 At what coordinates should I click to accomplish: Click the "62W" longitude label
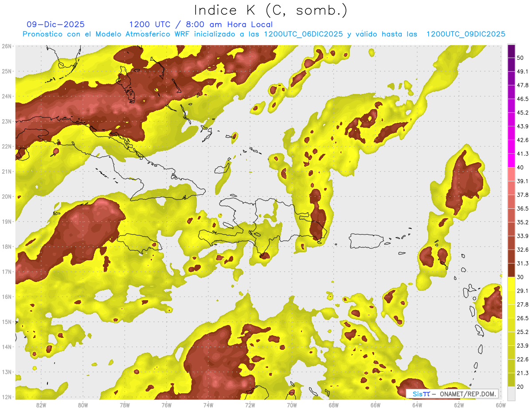tap(459, 405)
